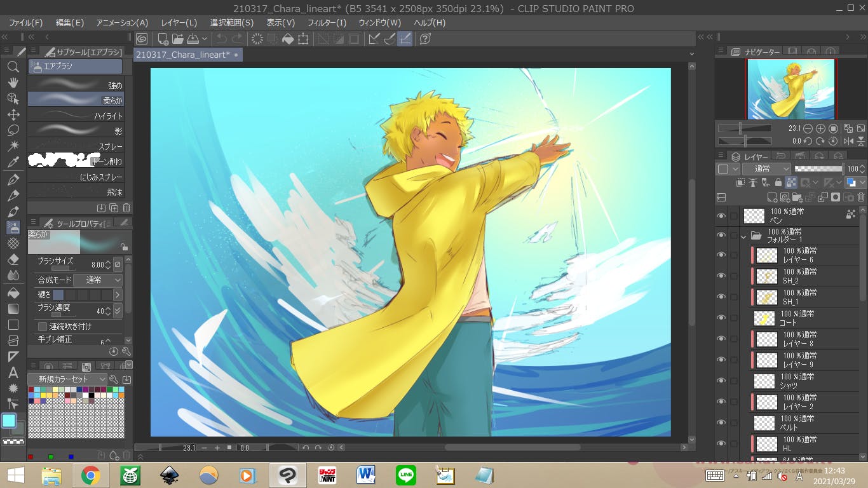The height and width of the screenshot is (488, 868).
Task: Select the Fill bucket tool
Action: (13, 293)
